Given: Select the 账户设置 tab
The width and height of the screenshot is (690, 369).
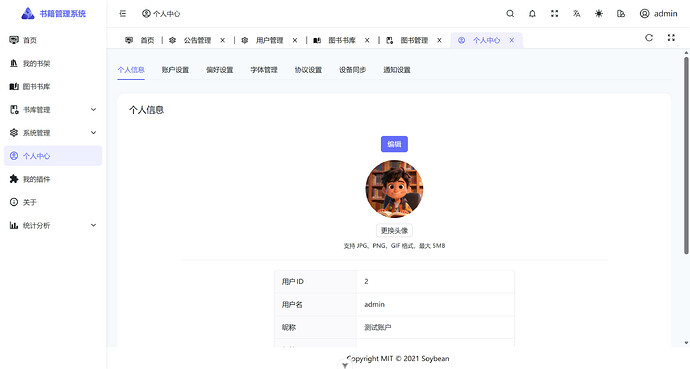Looking at the screenshot, I should point(175,70).
